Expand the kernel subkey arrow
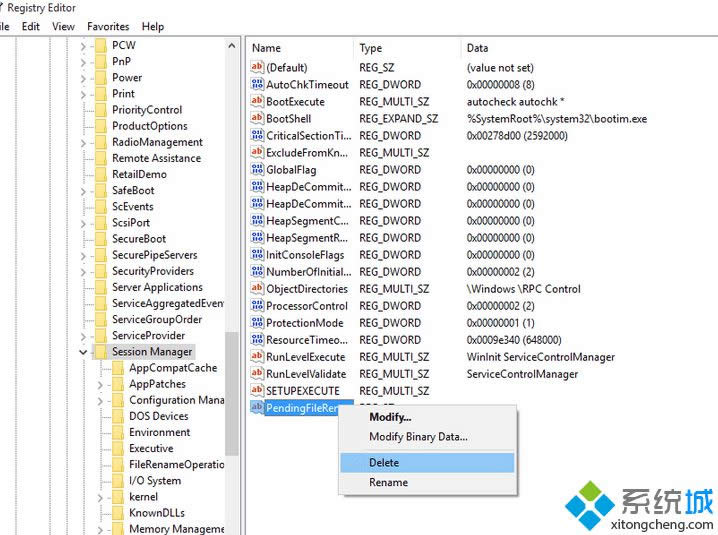Viewport: 718px width, 535px height. point(100,497)
